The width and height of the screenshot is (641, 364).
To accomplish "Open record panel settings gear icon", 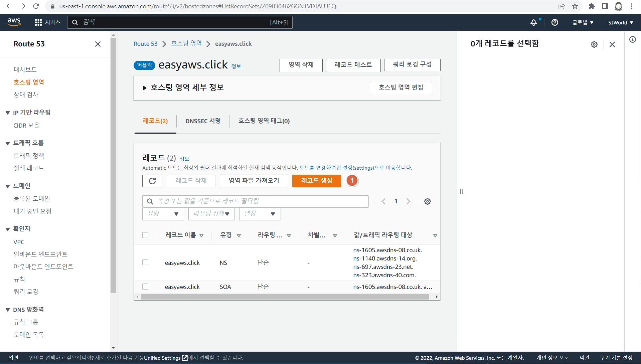I will [594, 44].
